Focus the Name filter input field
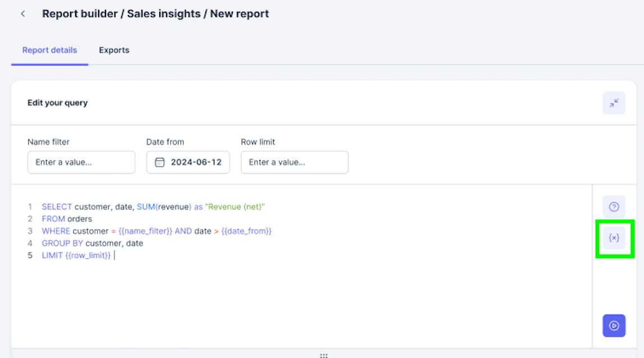This screenshot has width=644, height=358. 81,162
